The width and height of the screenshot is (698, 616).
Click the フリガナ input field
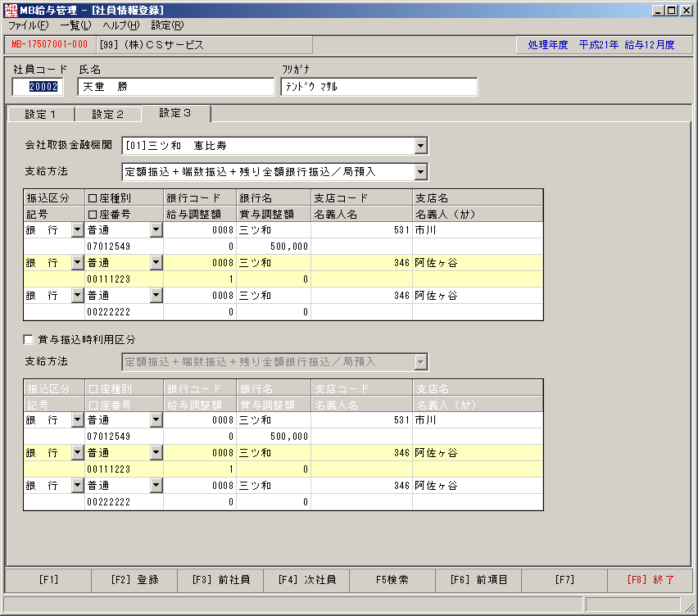(x=379, y=86)
